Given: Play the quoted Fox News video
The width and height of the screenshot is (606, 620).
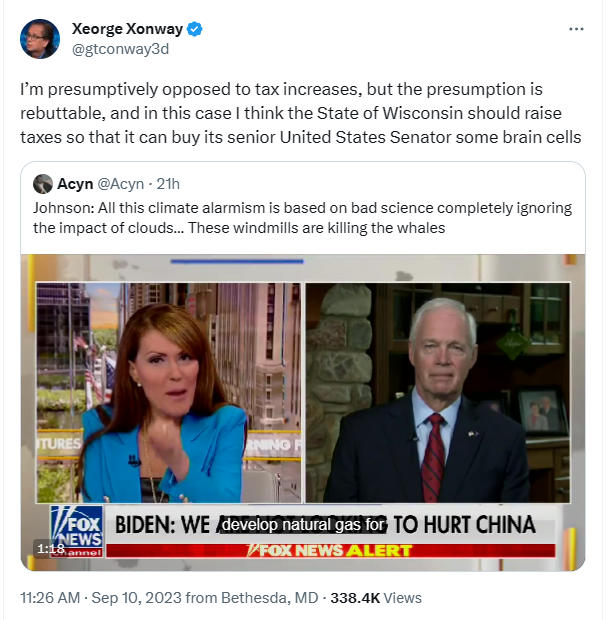Looking at the screenshot, I should [303, 412].
